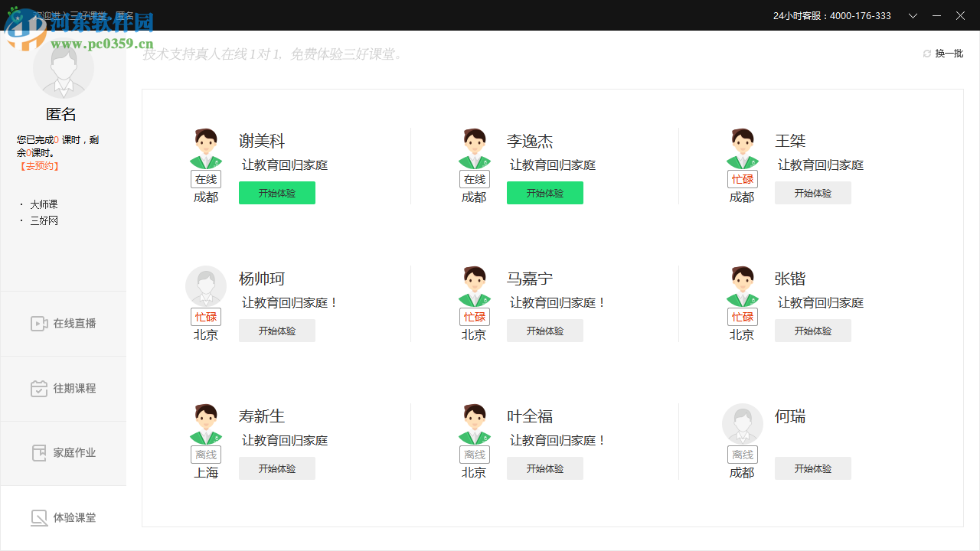This screenshot has height=551, width=980.
Task: Click the anonymous user avatar at top left
Action: (63, 67)
